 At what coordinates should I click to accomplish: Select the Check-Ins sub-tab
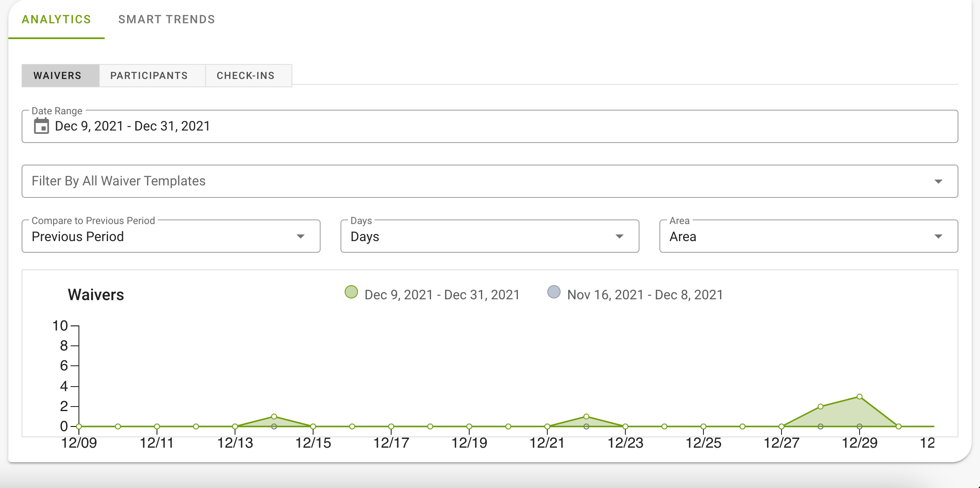[249, 76]
